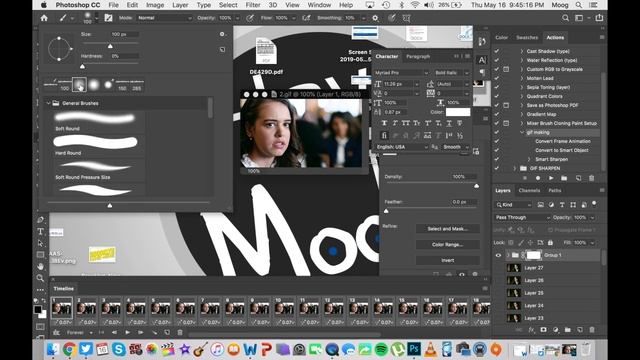The image size is (640, 360).
Task: Play the selected action in Actions panel
Action: [551, 178]
